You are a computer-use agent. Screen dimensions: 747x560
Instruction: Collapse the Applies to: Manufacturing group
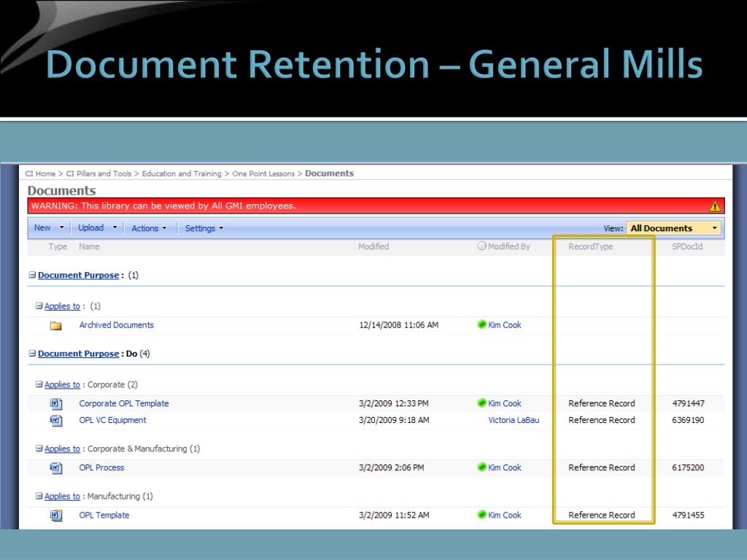[x=39, y=496]
